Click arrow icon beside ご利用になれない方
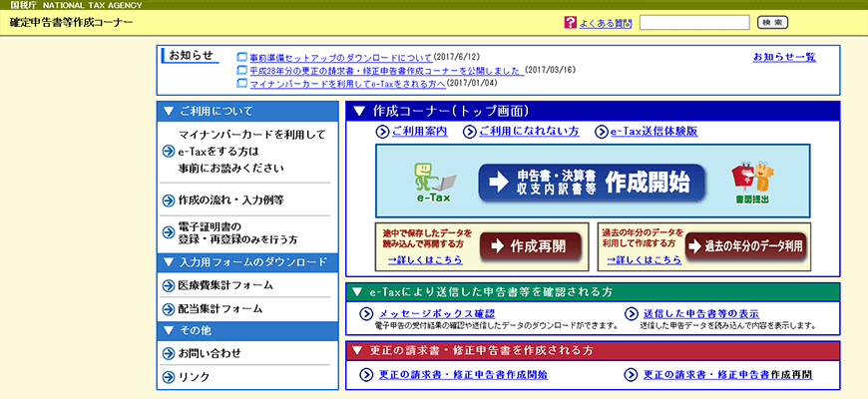This screenshot has height=399, width=868. (470, 132)
